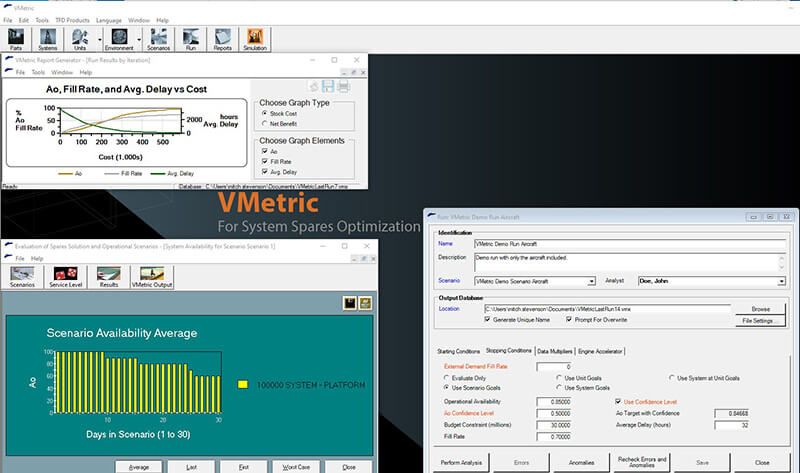This screenshot has width=800, height=473.
Task: Open the Reports toolbar icon
Action: pyautogui.click(x=222, y=39)
